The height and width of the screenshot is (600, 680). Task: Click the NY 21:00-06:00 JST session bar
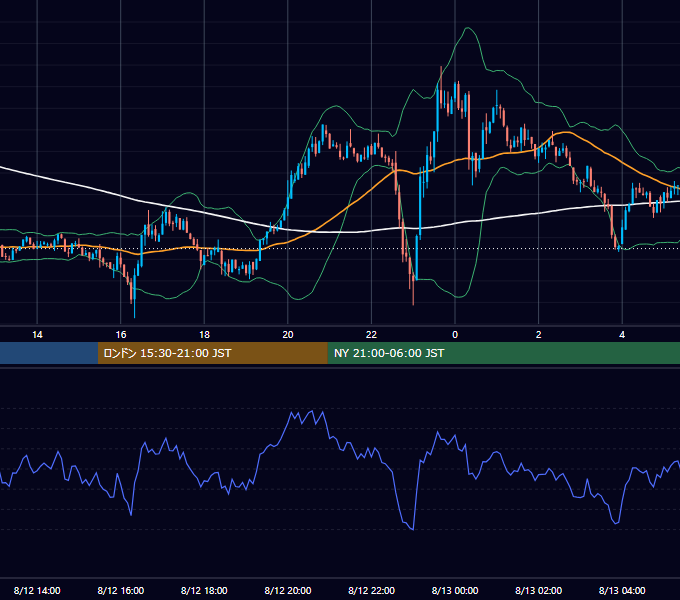tap(503, 353)
